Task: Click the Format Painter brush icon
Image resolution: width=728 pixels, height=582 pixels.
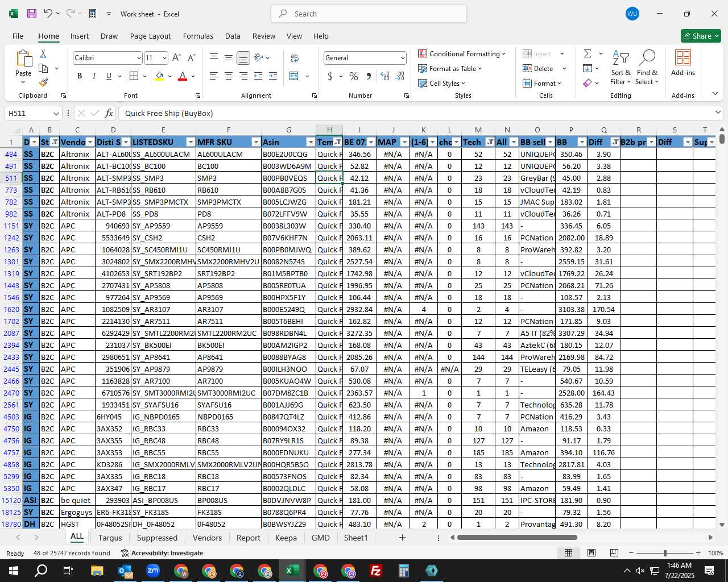Action: pyautogui.click(x=43, y=82)
